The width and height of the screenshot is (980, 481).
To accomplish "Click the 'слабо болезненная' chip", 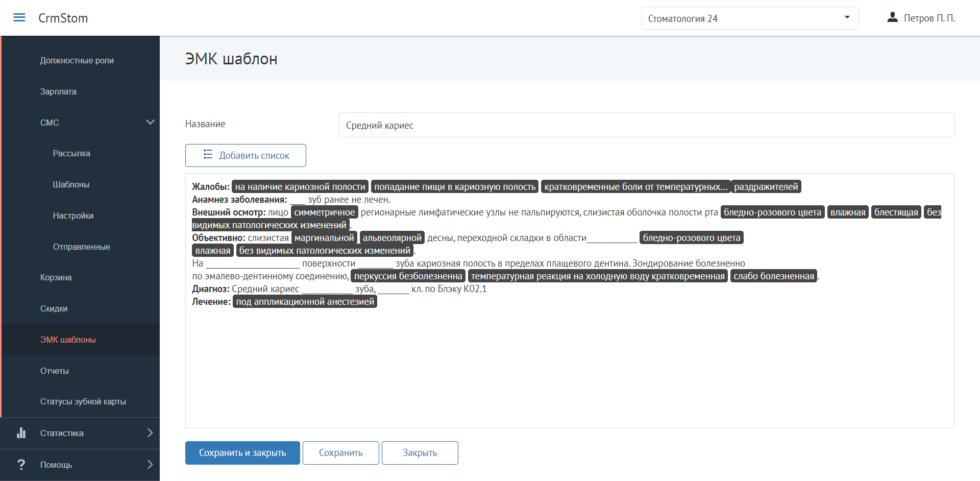I will (x=774, y=276).
